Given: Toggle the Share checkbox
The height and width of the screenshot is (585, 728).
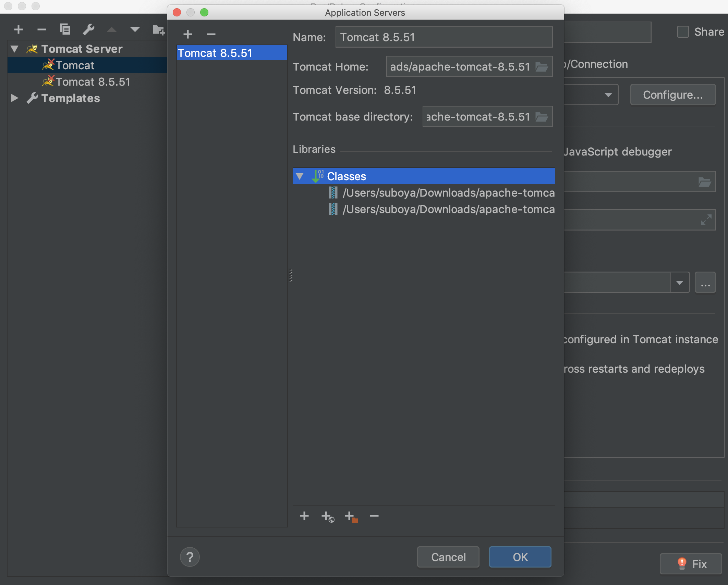Looking at the screenshot, I should pos(683,32).
